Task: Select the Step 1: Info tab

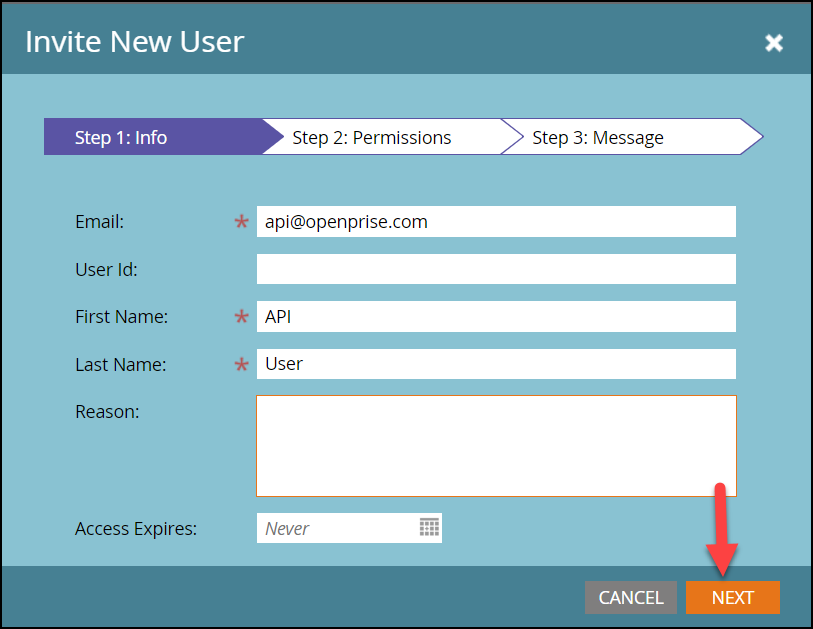Action: click(150, 137)
